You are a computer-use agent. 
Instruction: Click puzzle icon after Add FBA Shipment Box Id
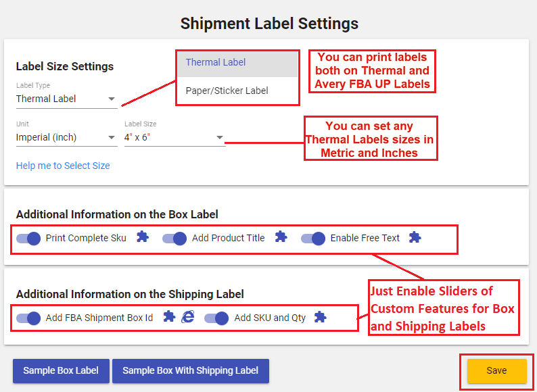(169, 317)
